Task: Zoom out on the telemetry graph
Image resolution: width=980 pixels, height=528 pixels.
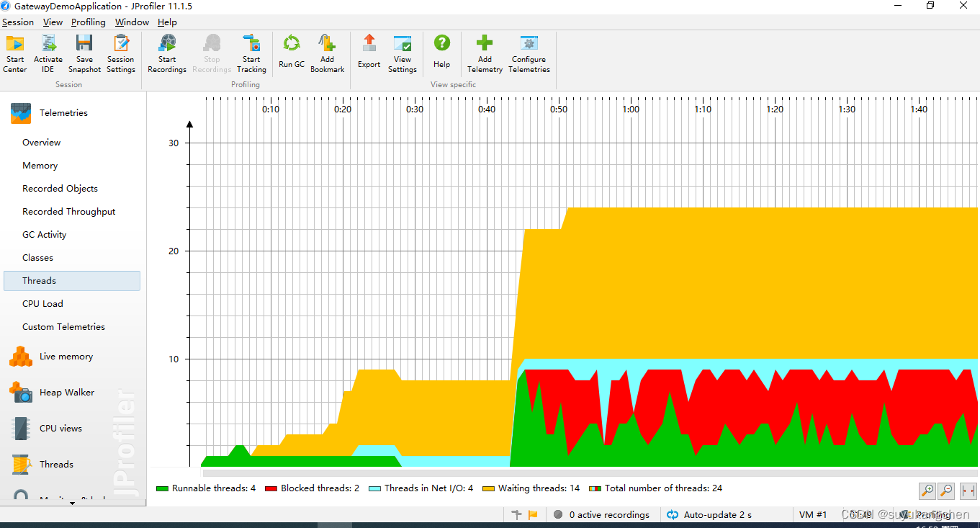Action: [947, 491]
